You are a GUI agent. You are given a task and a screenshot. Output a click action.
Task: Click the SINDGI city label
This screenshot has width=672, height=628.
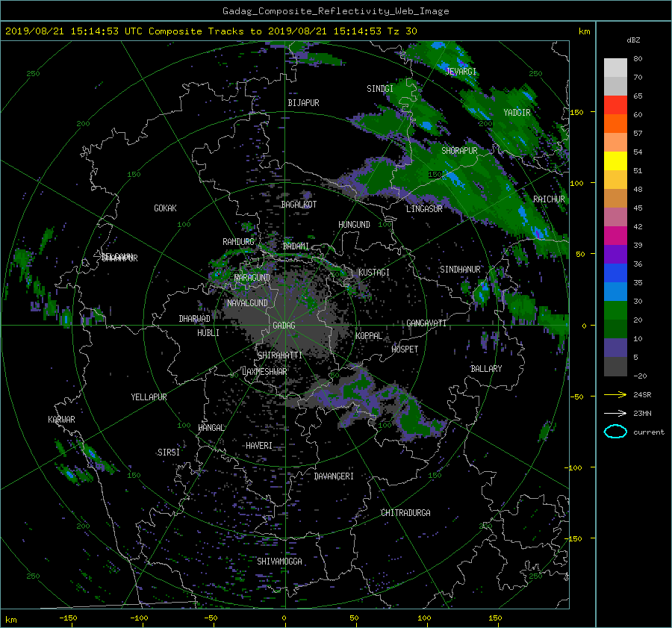(380, 89)
